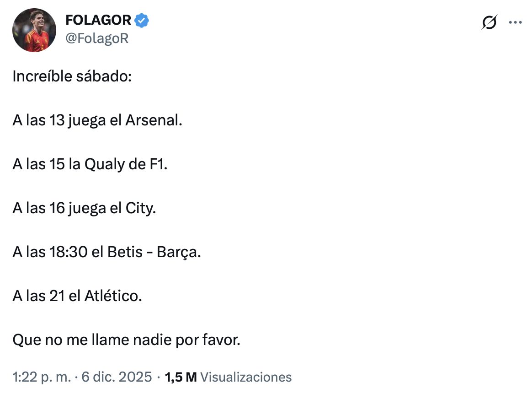Image resolution: width=532 pixels, height=399 pixels.
Task: Click the word City in the post
Action: pos(140,208)
